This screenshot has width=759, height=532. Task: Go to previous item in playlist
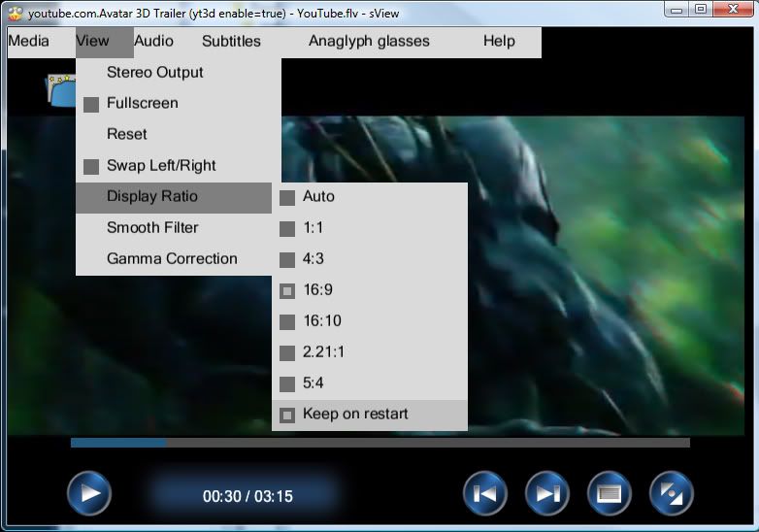pos(485,493)
